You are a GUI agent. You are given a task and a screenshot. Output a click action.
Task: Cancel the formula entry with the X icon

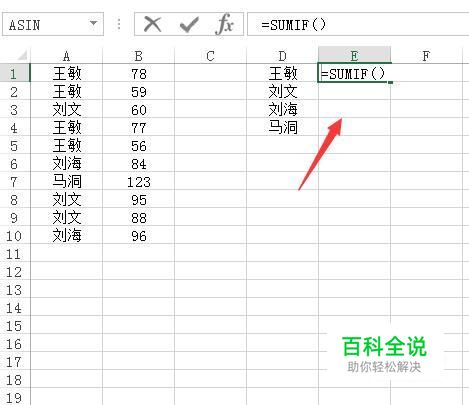(152, 24)
